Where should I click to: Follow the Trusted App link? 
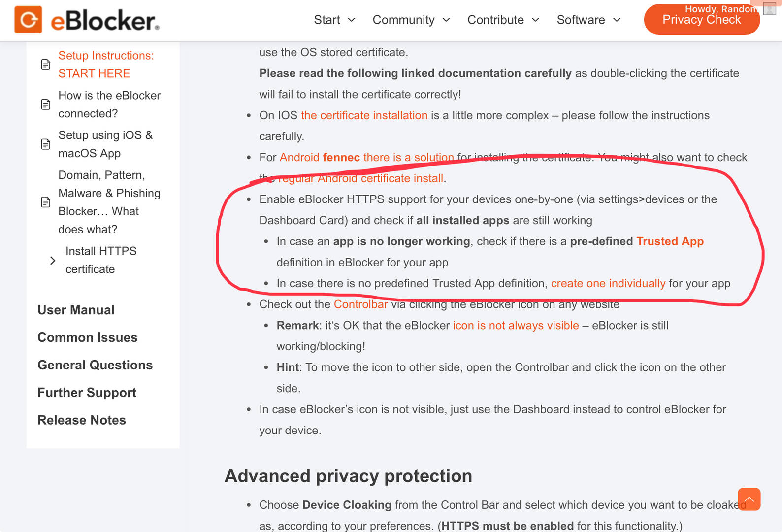click(670, 241)
